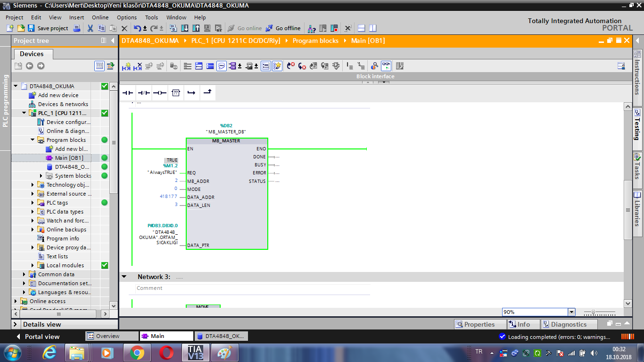Click Go offline in toolbar
This screenshot has height=362, width=644.
(283, 28)
